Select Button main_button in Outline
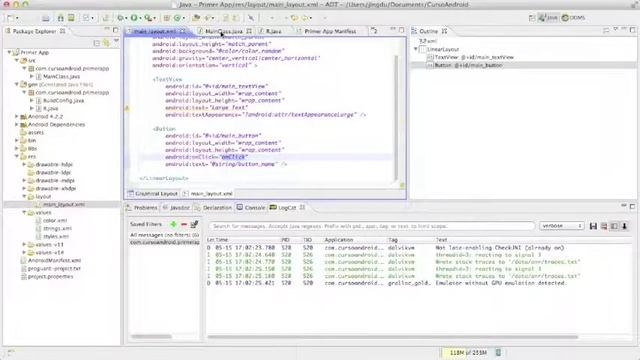The image size is (640, 360). click(x=468, y=65)
